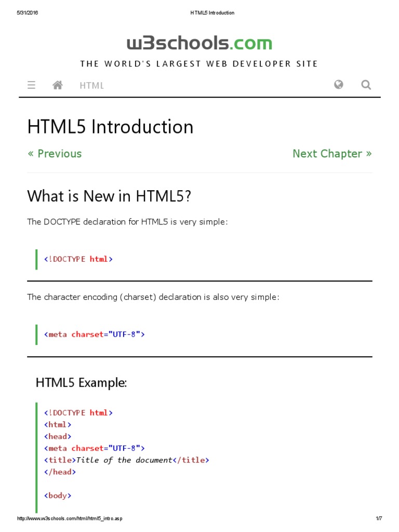The height and width of the screenshot is (532, 399).
Task: Click the DOCTYPE declaration is very simple sentence
Action: [x=127, y=222]
